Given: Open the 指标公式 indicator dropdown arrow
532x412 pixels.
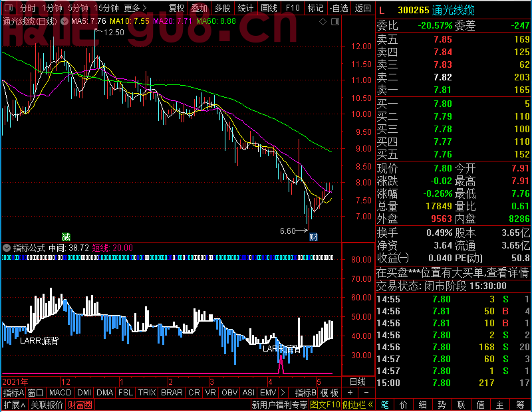Looking at the screenshot, I should coord(7,248).
